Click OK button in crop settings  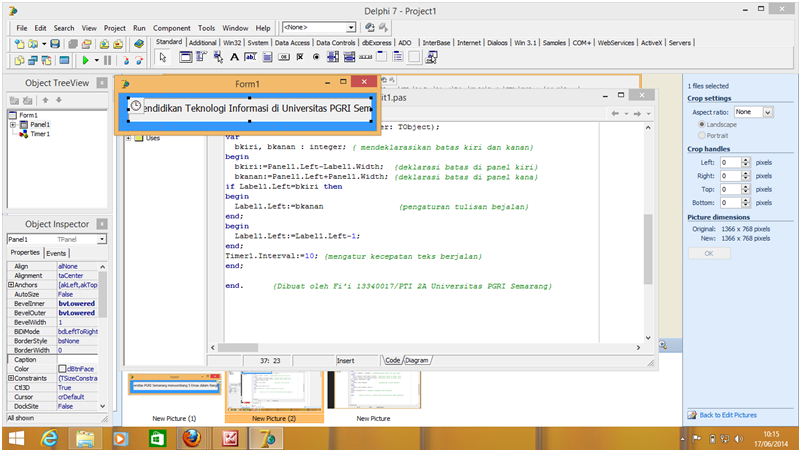tap(709, 253)
